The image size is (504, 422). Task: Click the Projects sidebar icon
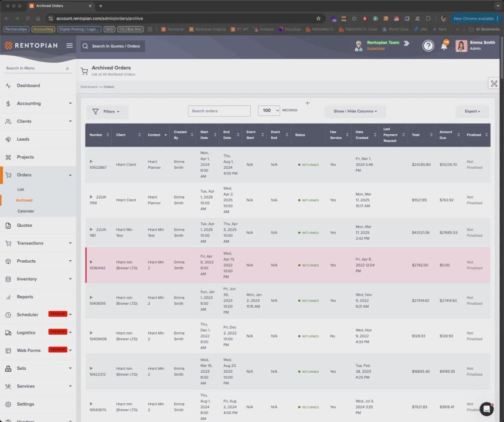(8, 157)
